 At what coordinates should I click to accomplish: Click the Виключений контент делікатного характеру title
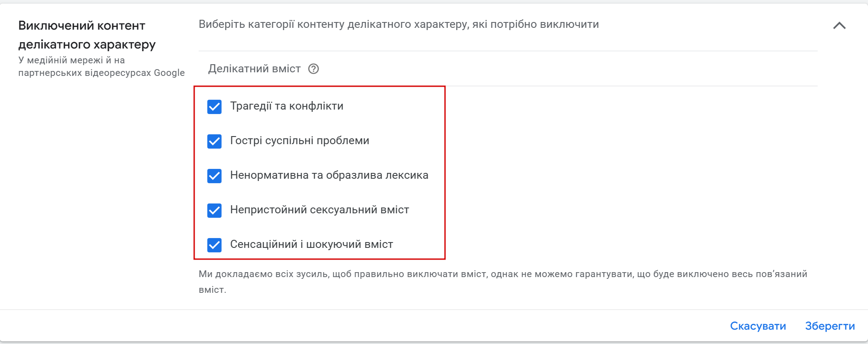(x=87, y=35)
